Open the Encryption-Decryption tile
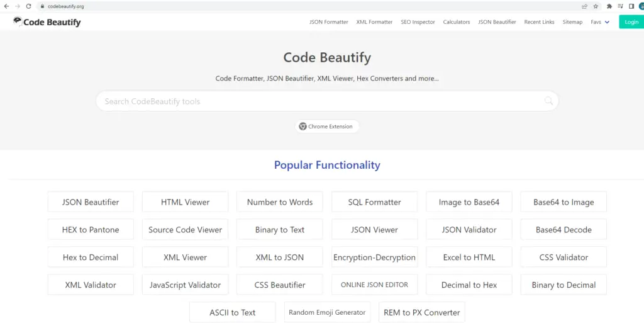 [x=375, y=258]
